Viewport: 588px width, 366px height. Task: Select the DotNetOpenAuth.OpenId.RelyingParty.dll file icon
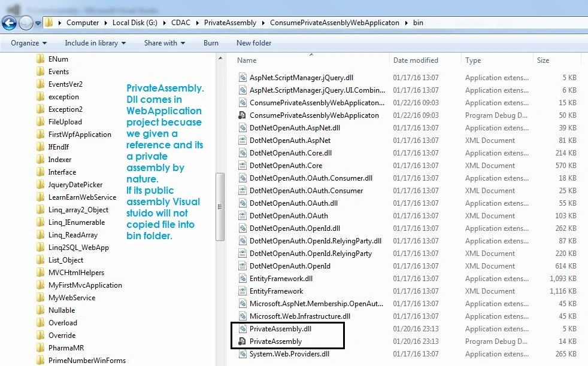[243, 241]
